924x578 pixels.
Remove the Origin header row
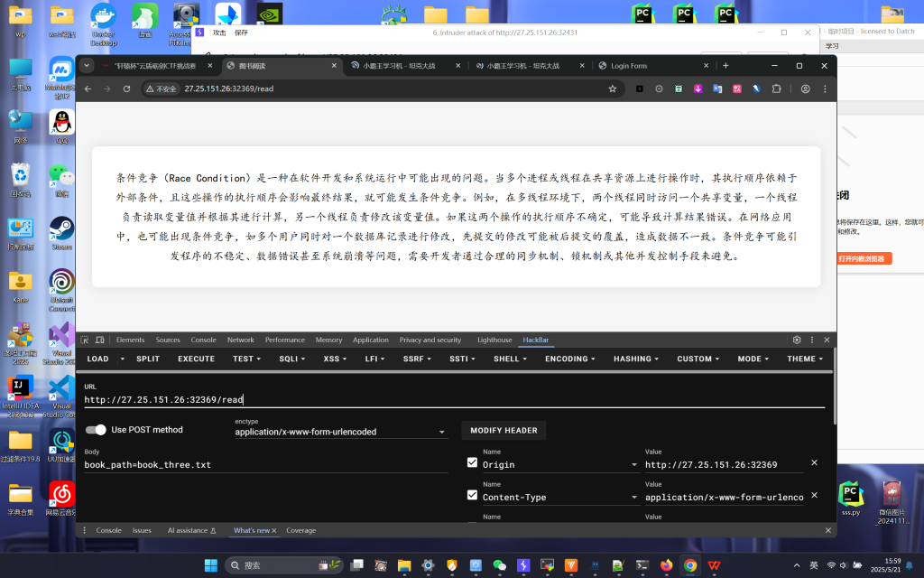[x=815, y=462]
